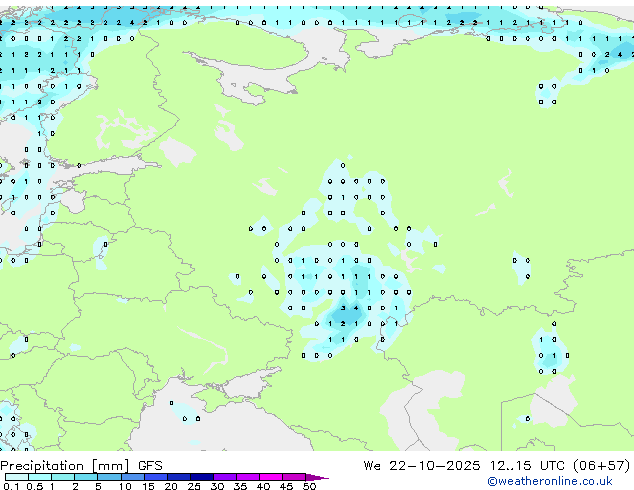Click the 0.5–1 mm legend color swatch
This screenshot has width=634, height=490.
click(x=40, y=477)
